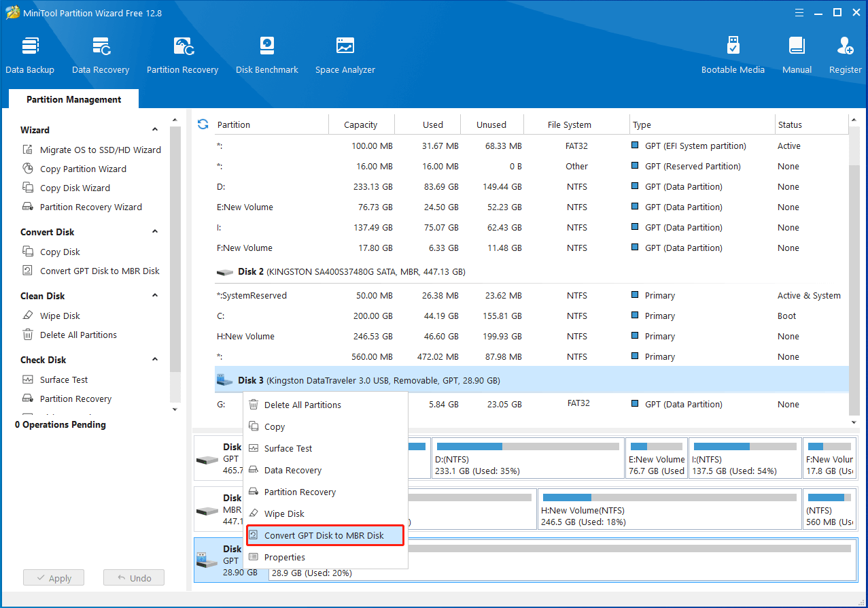The height and width of the screenshot is (608, 868).
Task: Choose Convert GPT Disk to MBR Disk in context menu
Action: [x=326, y=535]
